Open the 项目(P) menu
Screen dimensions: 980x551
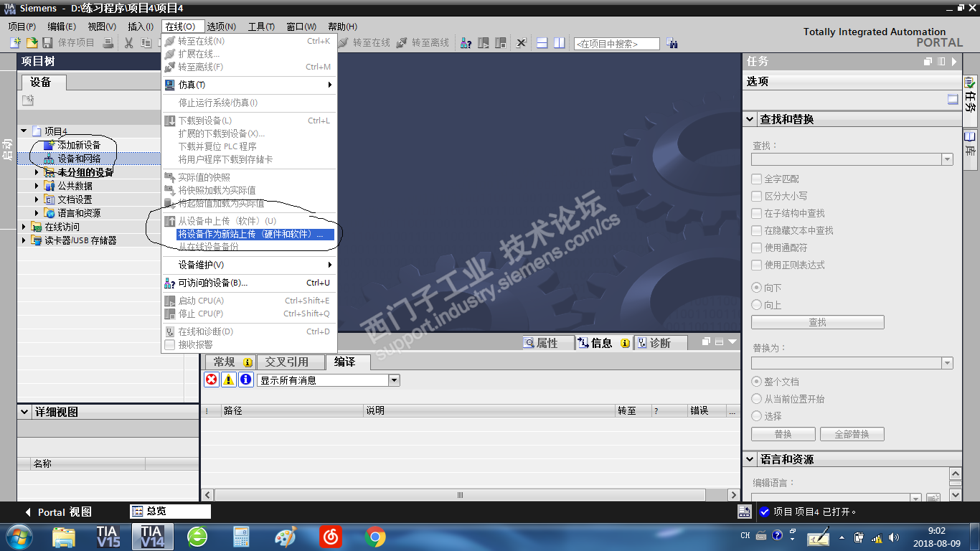(22, 27)
